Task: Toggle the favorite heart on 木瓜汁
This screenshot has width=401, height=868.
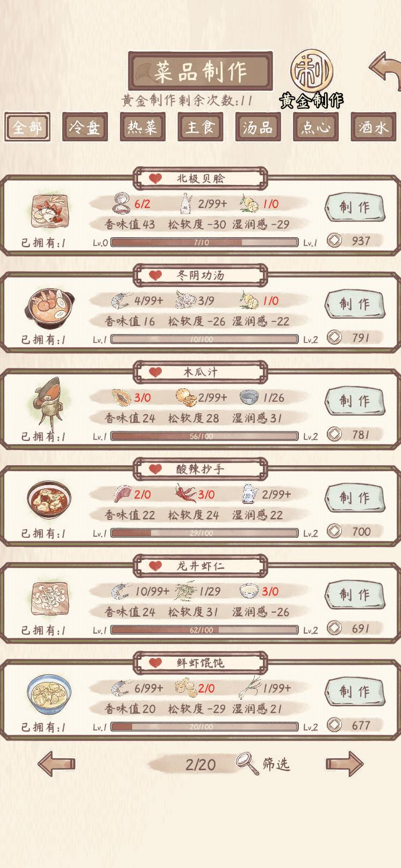Action: coord(155,372)
